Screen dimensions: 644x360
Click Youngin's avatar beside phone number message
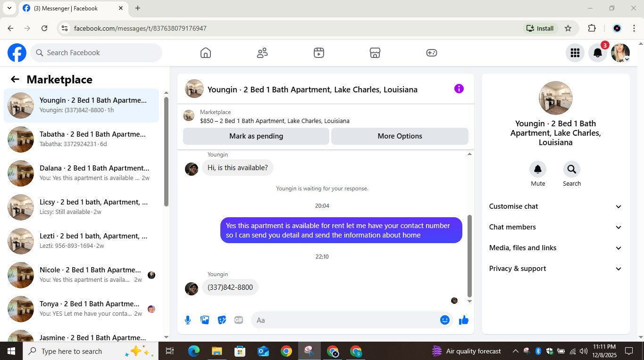coord(192,289)
